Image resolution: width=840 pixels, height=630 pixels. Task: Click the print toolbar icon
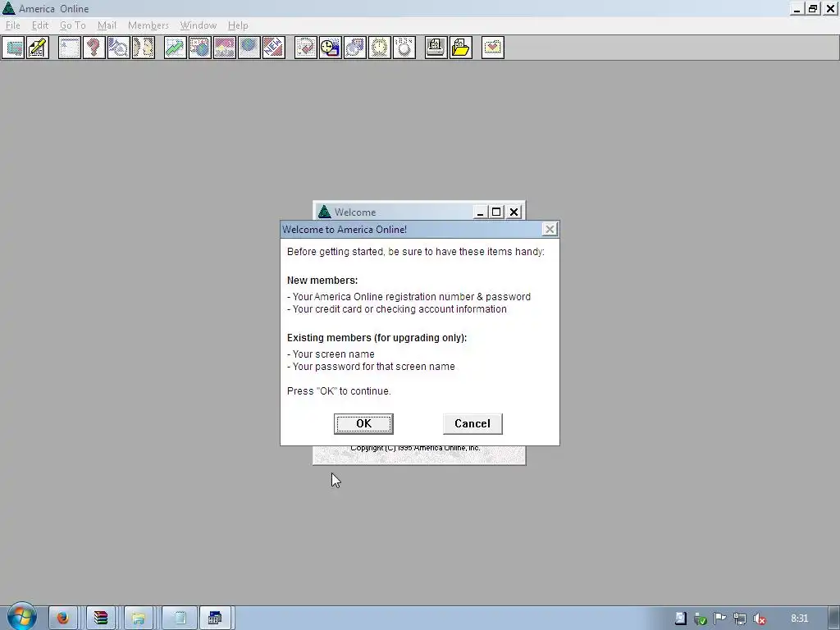(436, 48)
